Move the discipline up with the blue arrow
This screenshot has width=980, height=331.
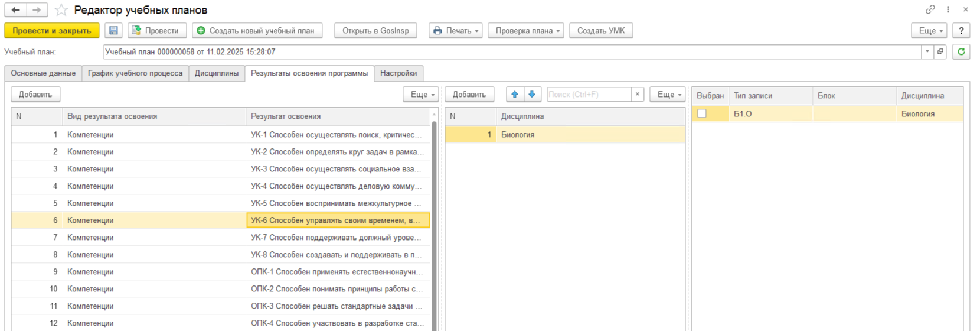point(515,95)
